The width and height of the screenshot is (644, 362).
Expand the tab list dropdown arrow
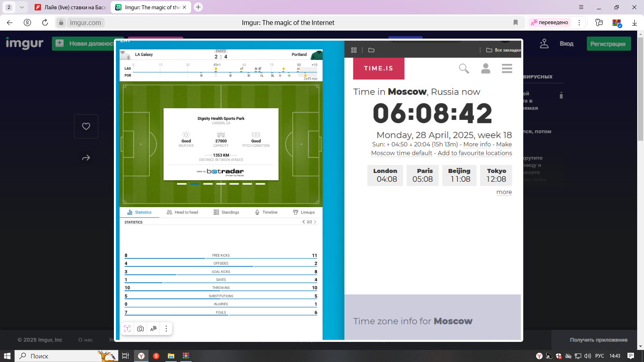22,7
